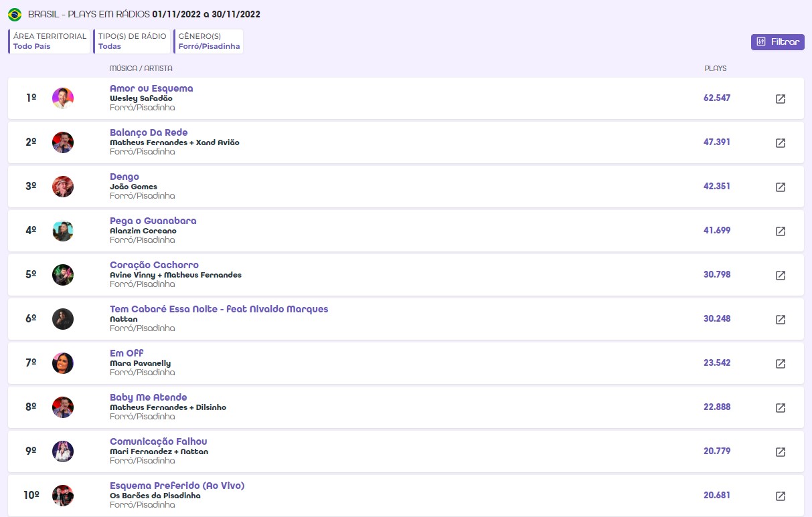Screen dimensions: 812x517
Task: Click artist name Matheus Fernandes + Dilsinho
Action: pos(168,407)
